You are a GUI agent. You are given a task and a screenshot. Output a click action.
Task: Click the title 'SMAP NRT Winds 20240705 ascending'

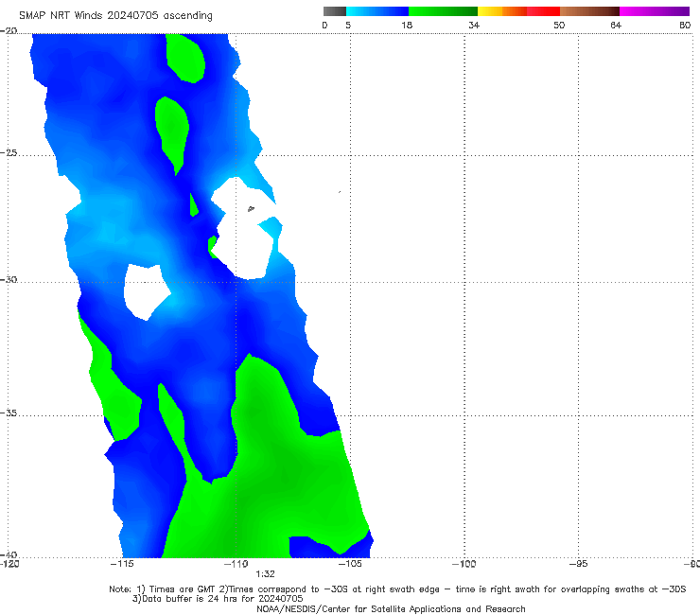pyautogui.click(x=115, y=15)
